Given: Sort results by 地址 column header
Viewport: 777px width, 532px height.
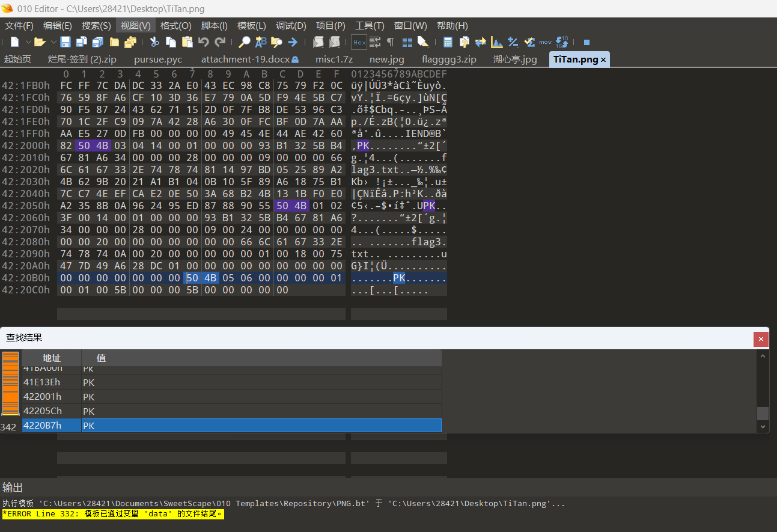Looking at the screenshot, I should (x=52, y=358).
